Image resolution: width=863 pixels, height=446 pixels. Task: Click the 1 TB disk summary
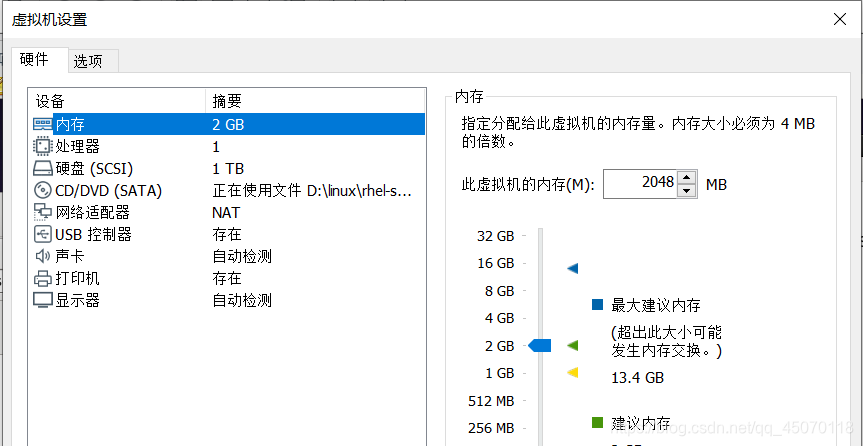[x=228, y=168]
